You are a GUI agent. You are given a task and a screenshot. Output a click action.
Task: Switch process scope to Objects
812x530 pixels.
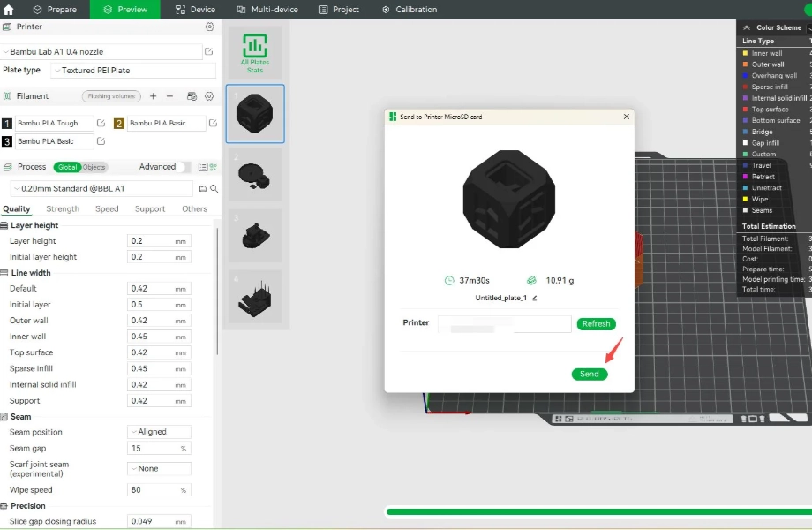pyautogui.click(x=94, y=167)
